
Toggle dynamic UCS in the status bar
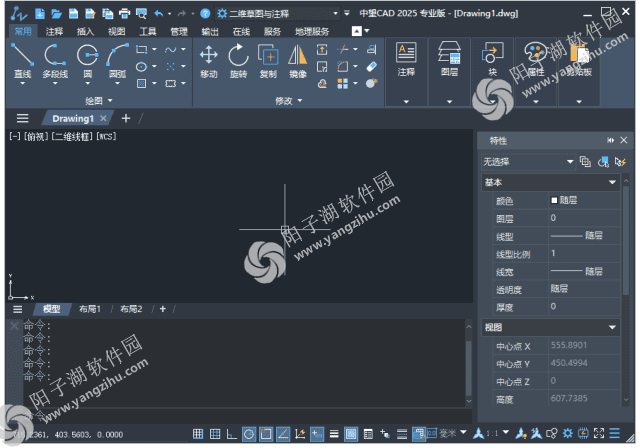click(300, 434)
